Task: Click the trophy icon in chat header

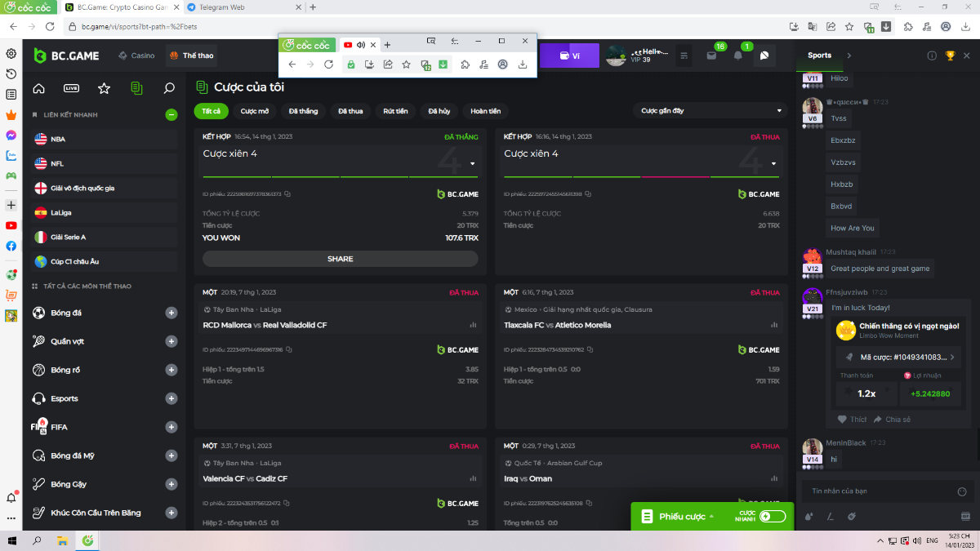Action: [x=950, y=56]
